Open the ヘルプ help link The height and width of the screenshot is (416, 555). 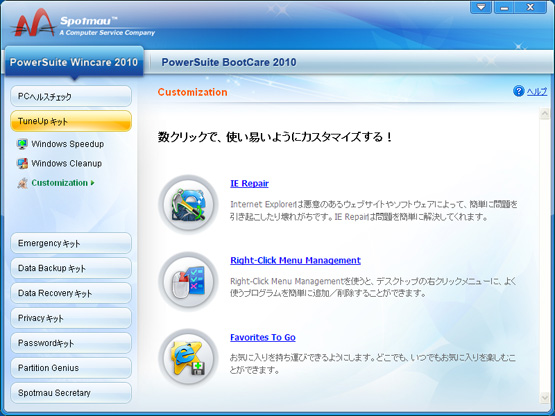point(537,91)
